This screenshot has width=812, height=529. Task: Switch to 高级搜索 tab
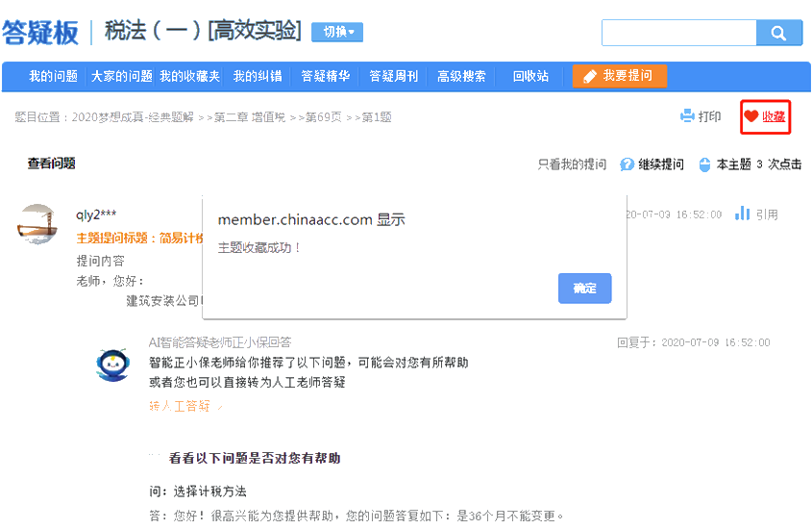click(x=461, y=76)
